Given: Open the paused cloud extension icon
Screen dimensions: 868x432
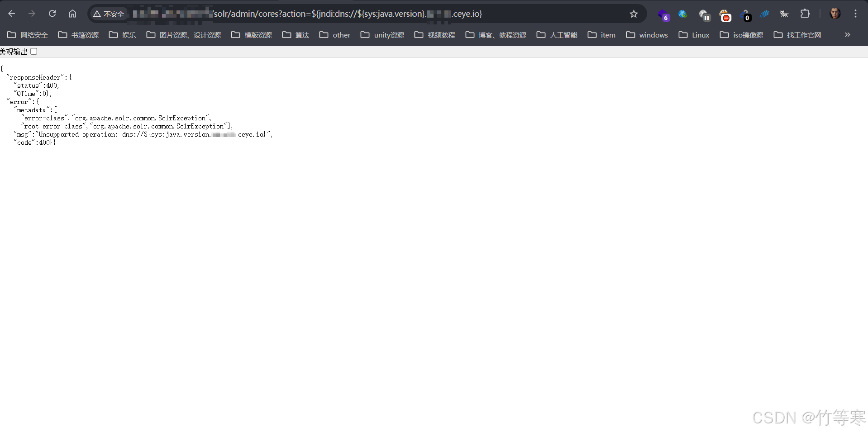Looking at the screenshot, I should [704, 15].
